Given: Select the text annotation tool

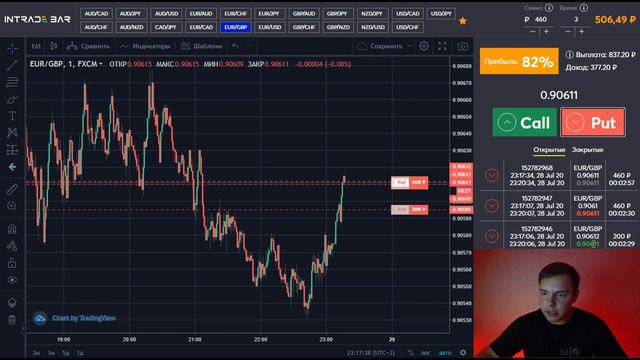Looking at the screenshot, I should tap(12, 116).
